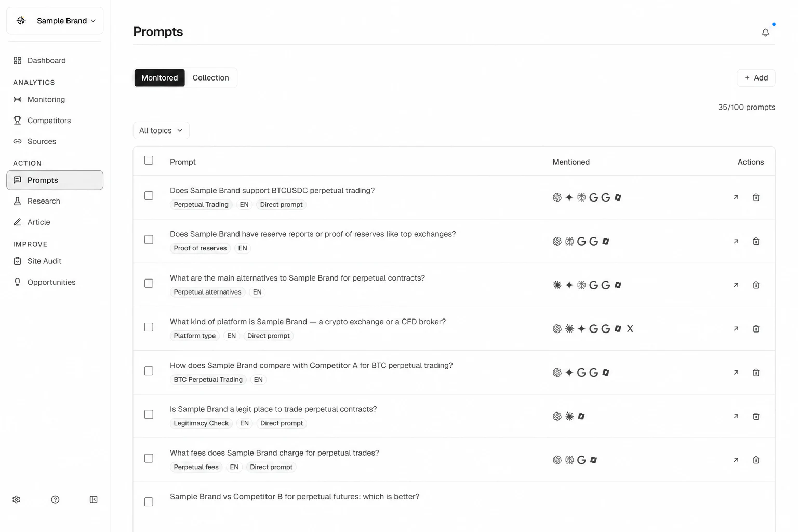Open the help question mark icon
Viewport: 798px width, 532px height.
tap(55, 499)
